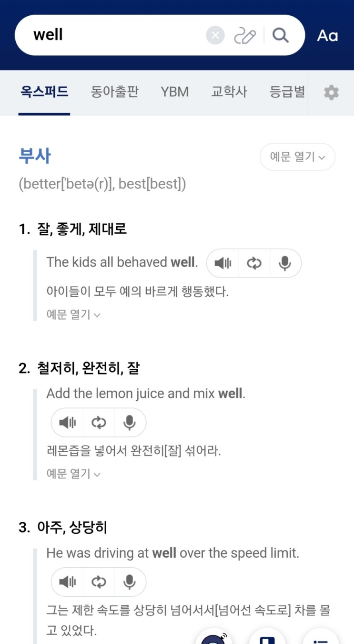This screenshot has height=644, width=354.
Task: Open font size Aa setting
Action: coord(328,36)
